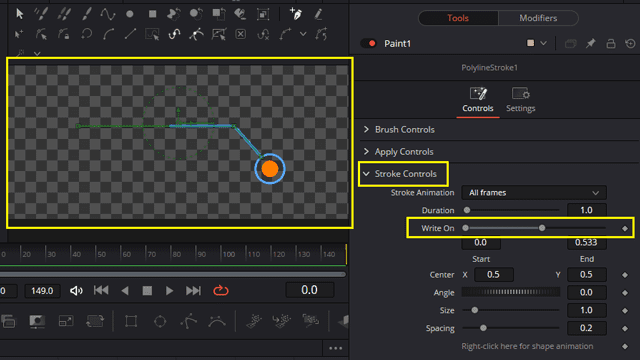
Task: Open the dropdown arrow beside the publish curve icon
Action: coord(303,34)
